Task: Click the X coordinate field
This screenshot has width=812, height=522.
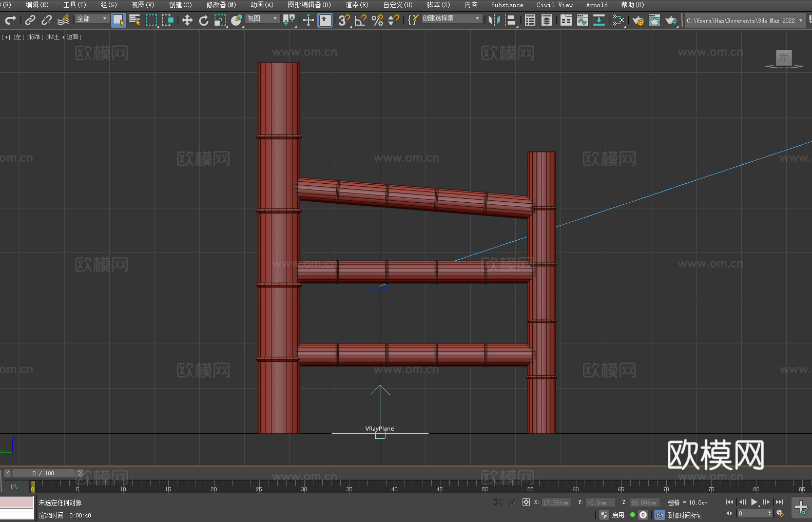Action: tap(556, 502)
